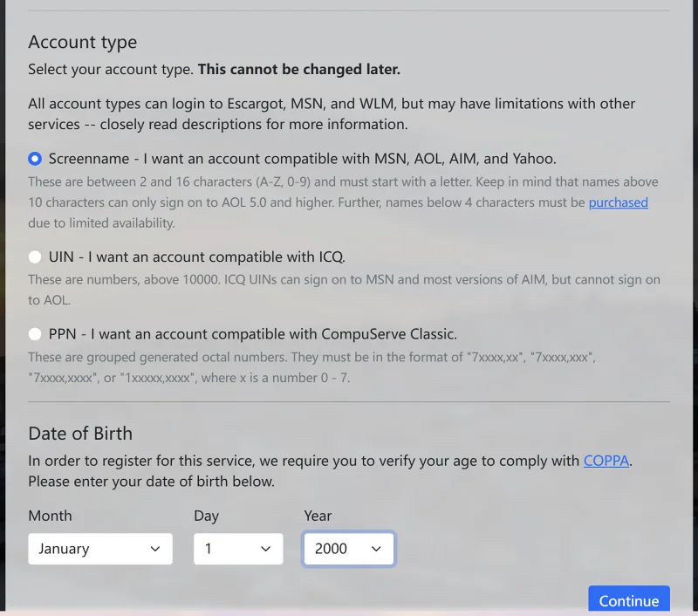Viewport: 698px width, 616px height.
Task: Pick the PPN CompuServe Classic radio option
Action: pyautogui.click(x=35, y=334)
